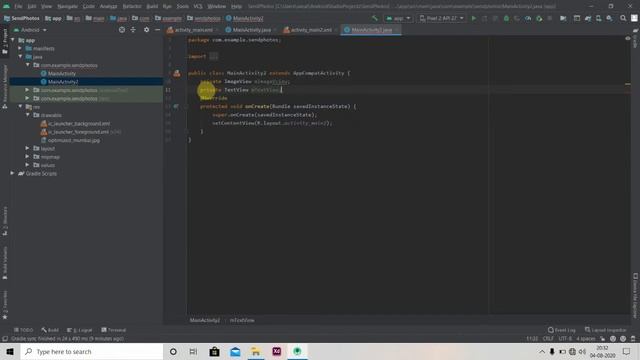Open Adobe XD from taskbar

point(277,351)
